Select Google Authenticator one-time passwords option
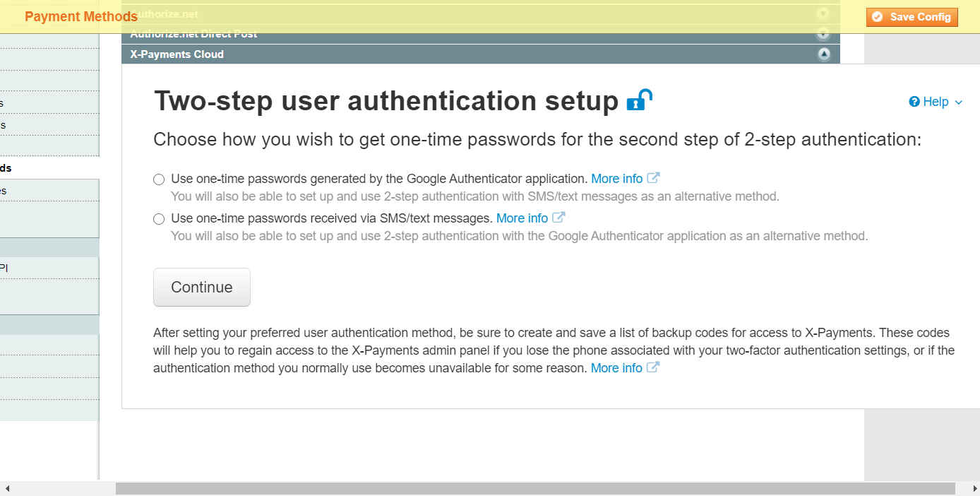The image size is (980, 496). (159, 179)
